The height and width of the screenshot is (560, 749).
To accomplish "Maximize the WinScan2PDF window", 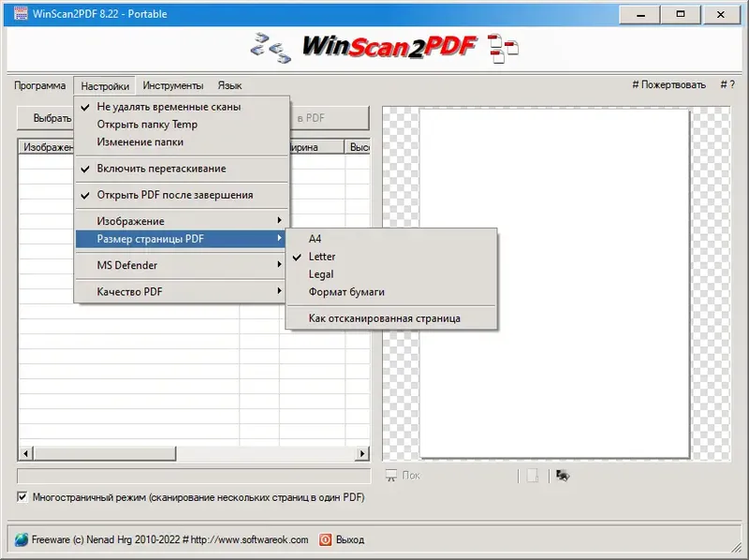I will click(681, 15).
